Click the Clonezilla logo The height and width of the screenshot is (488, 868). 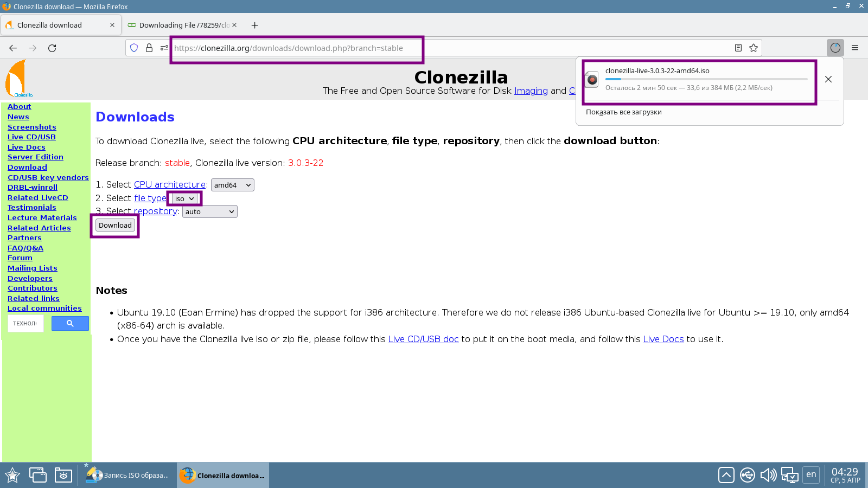click(x=18, y=79)
